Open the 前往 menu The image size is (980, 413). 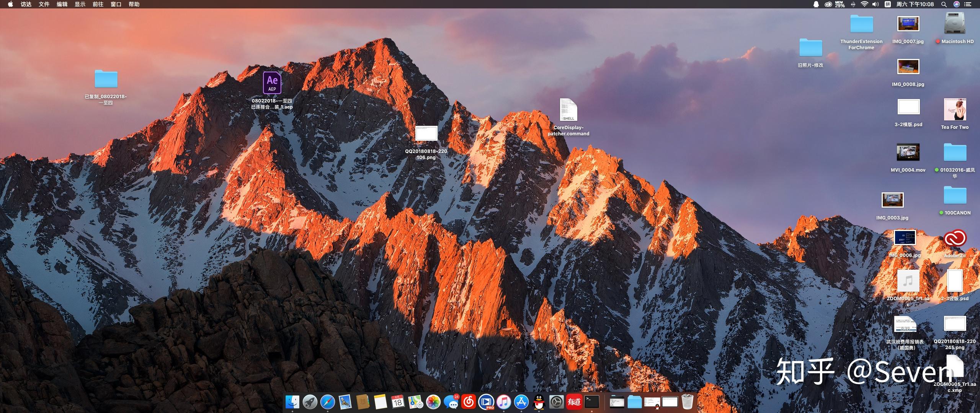point(97,4)
